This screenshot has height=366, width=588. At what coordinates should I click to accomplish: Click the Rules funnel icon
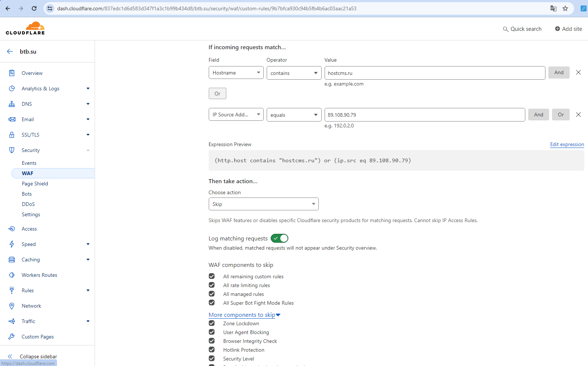pyautogui.click(x=12, y=290)
